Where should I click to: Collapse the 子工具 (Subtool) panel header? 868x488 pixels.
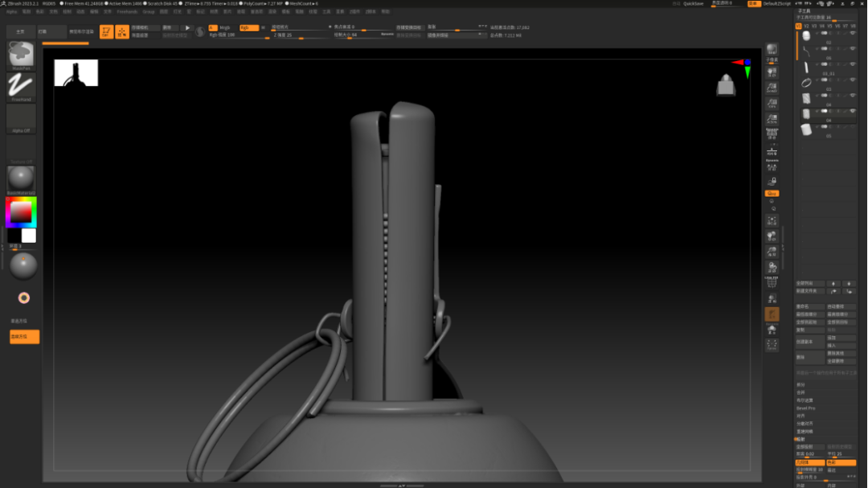[x=804, y=11]
